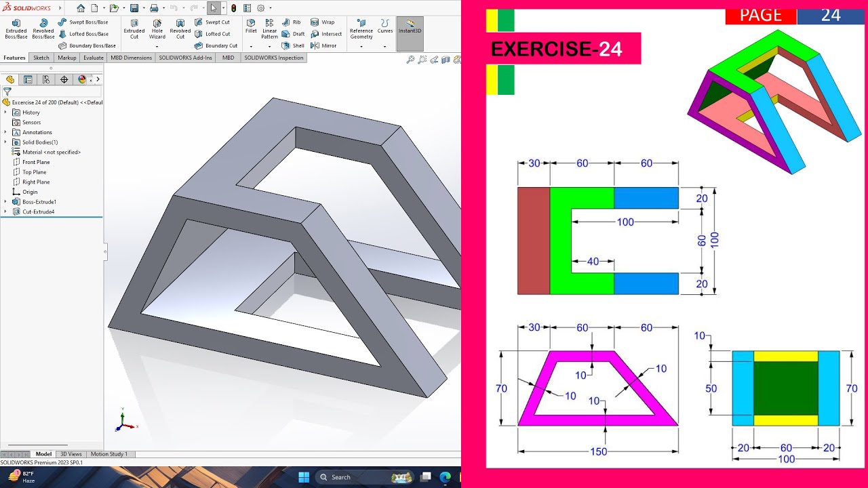Screen dimensions: 868x488
Task: Click the Lofted Boss/Base command
Action: pyautogui.click(x=83, y=34)
